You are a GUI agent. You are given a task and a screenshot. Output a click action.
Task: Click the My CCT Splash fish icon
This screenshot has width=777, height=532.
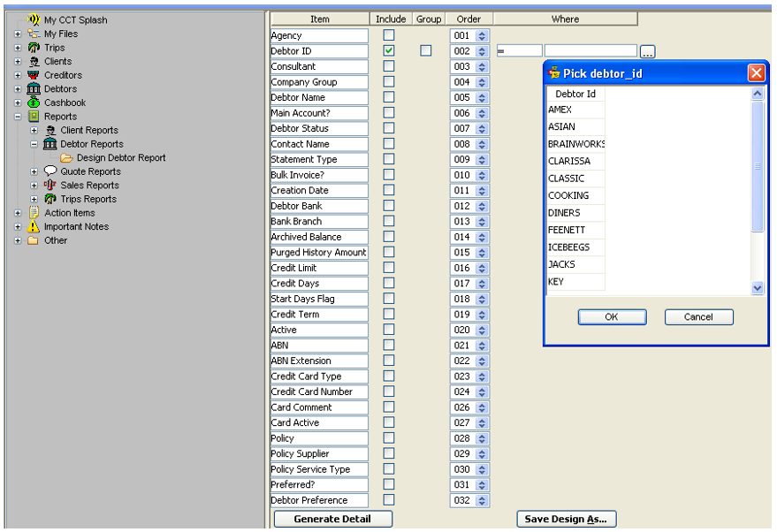(34, 19)
